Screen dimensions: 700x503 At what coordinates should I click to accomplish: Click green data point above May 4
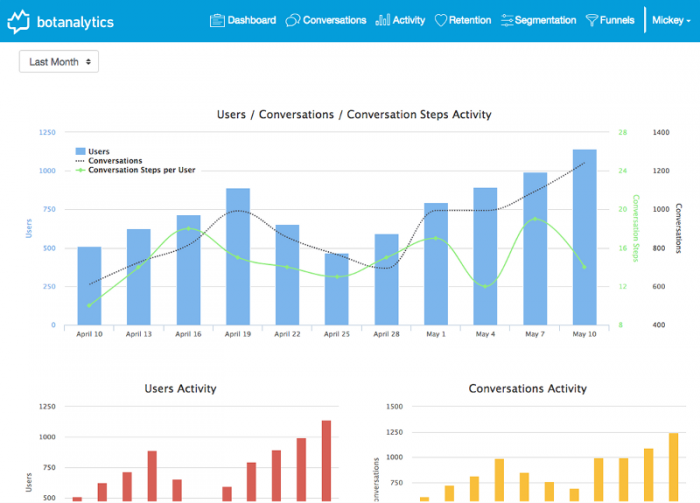pyautogui.click(x=485, y=287)
